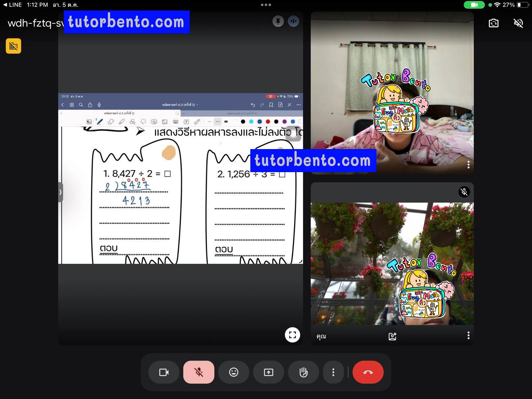Raise hand in the meeting
The height and width of the screenshot is (399, 532).
(x=303, y=372)
